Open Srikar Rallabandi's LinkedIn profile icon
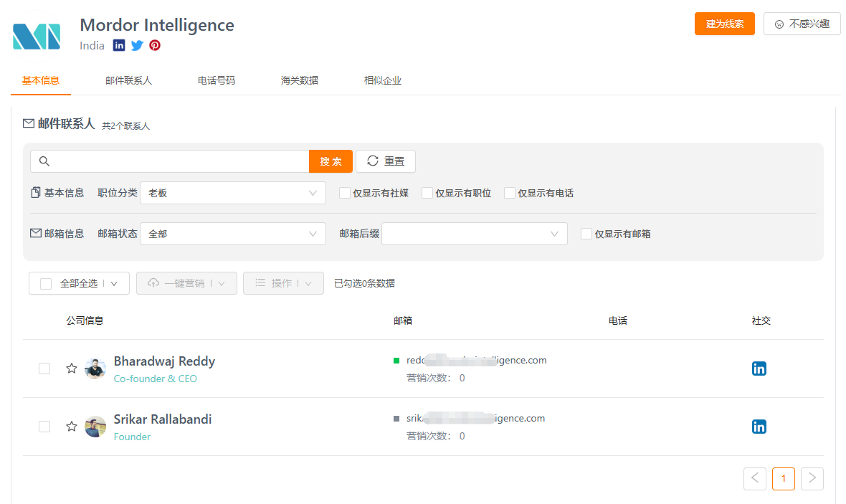The height and width of the screenshot is (504, 846). pos(759,427)
